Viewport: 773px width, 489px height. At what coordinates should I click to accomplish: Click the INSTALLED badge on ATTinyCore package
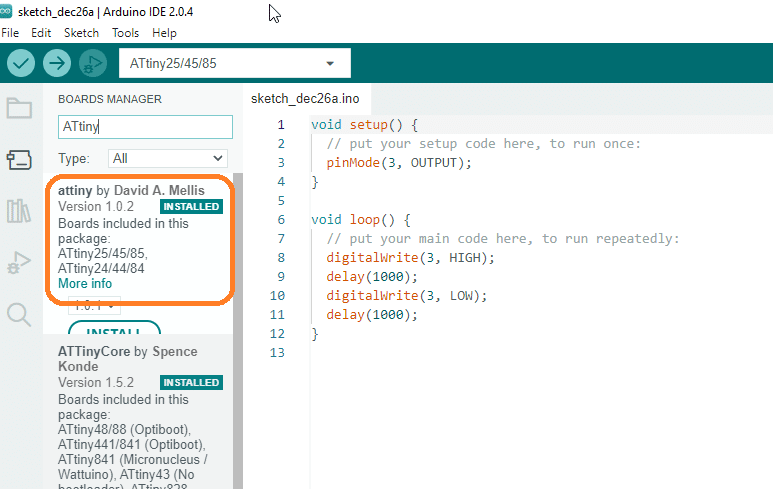(191, 383)
